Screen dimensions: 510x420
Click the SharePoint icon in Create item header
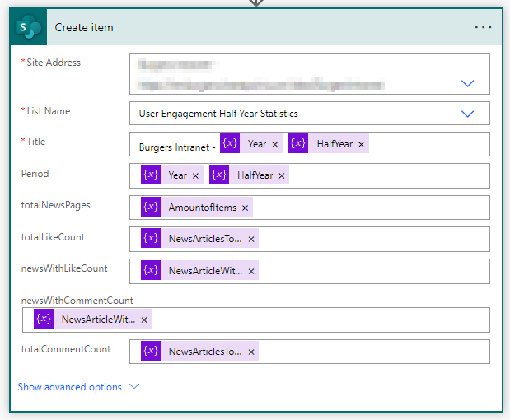point(29,27)
